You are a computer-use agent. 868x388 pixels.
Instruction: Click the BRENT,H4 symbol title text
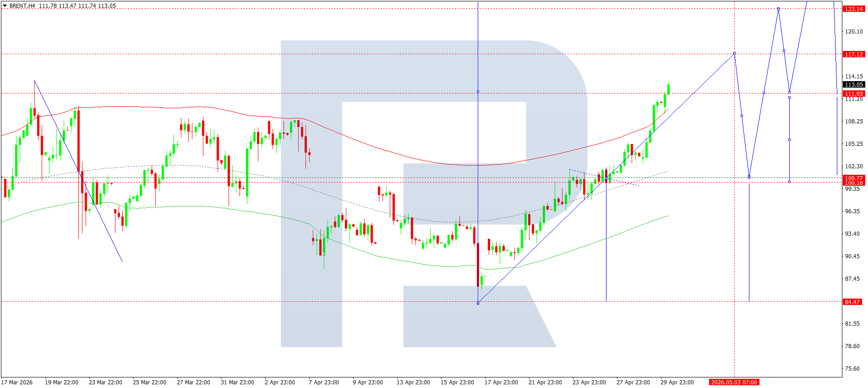coord(22,6)
